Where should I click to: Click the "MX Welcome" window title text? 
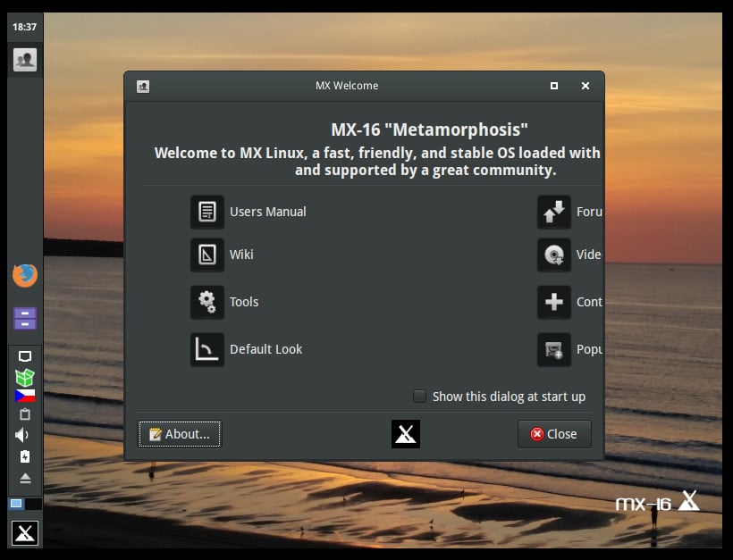pos(347,86)
